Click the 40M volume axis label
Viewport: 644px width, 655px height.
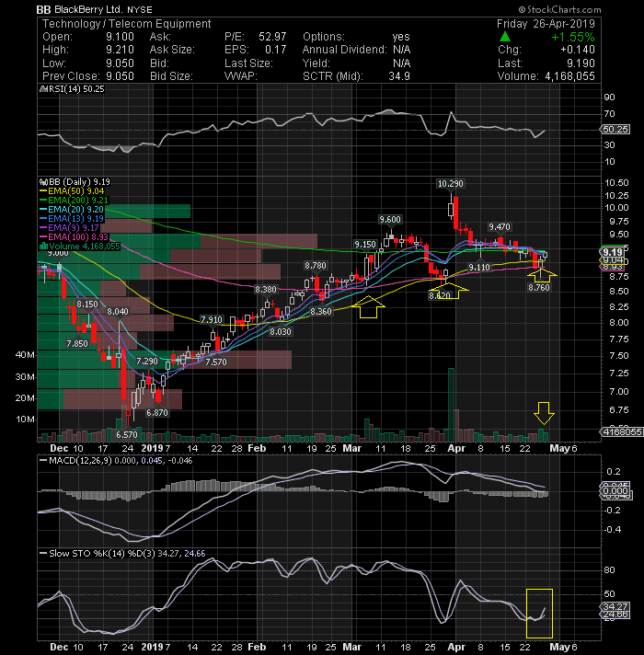pos(25,355)
